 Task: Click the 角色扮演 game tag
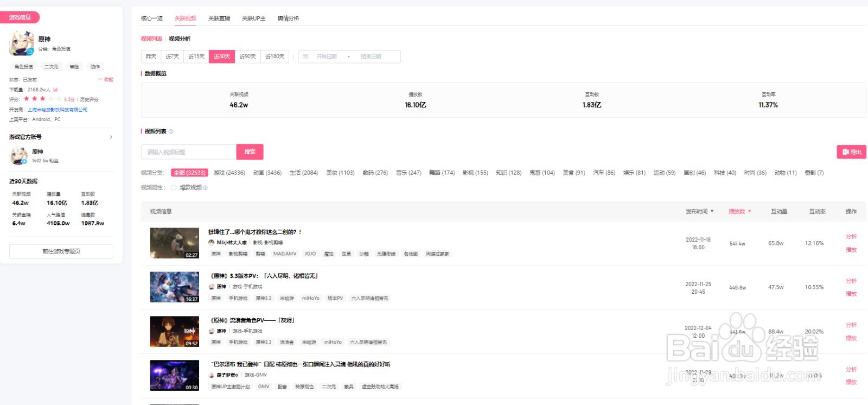[x=24, y=67]
